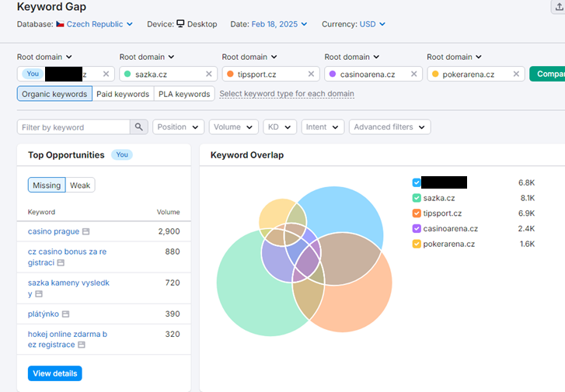This screenshot has width=565, height=392.
Task: Click SERP icon beside cz casino bonus keyword
Action: (61, 263)
